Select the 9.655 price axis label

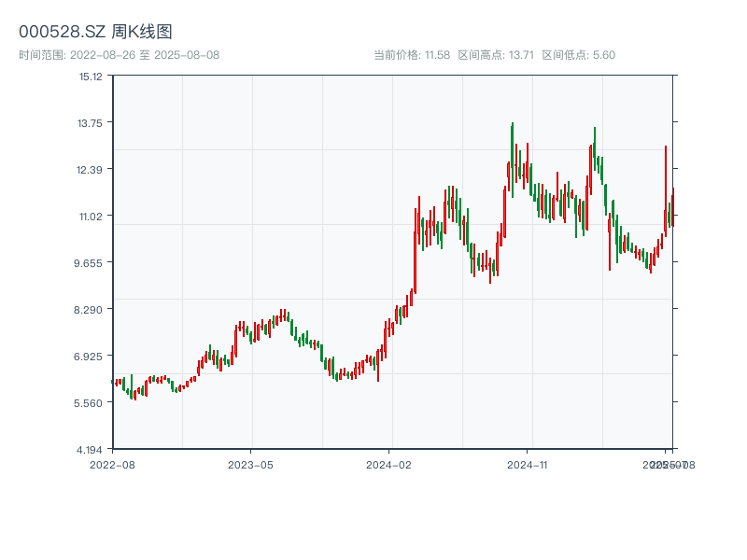[x=91, y=263]
